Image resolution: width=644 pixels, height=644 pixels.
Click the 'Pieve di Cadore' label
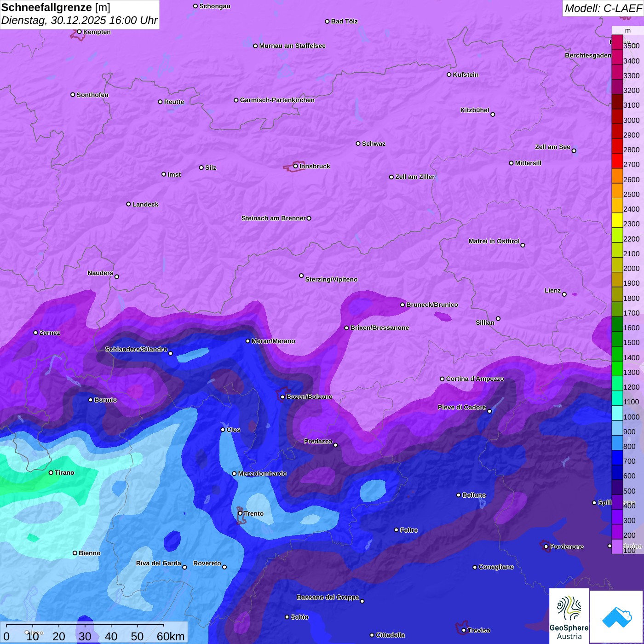pyautogui.click(x=462, y=407)
